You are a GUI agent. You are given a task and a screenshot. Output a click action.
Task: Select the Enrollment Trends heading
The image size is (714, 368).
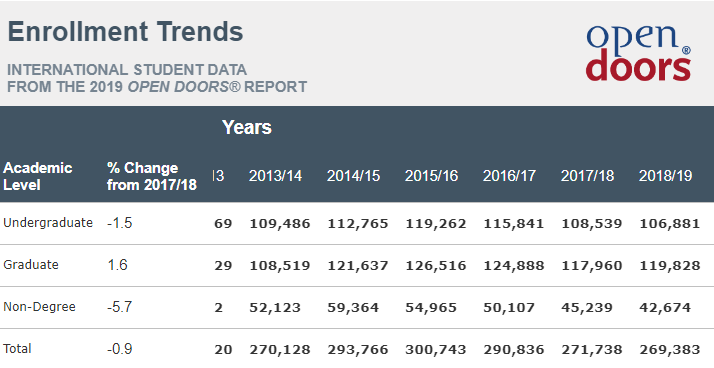[126, 31]
